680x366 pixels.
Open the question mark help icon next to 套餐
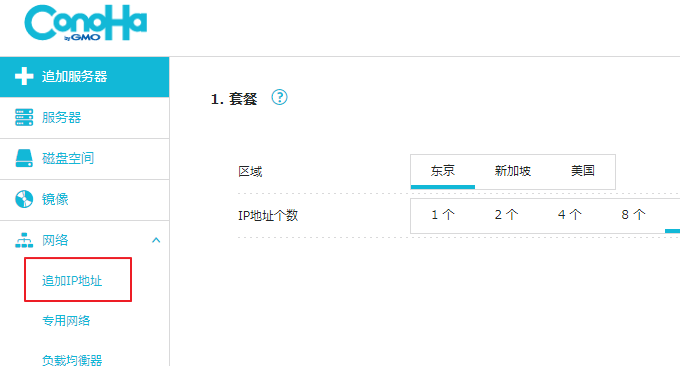click(x=279, y=97)
